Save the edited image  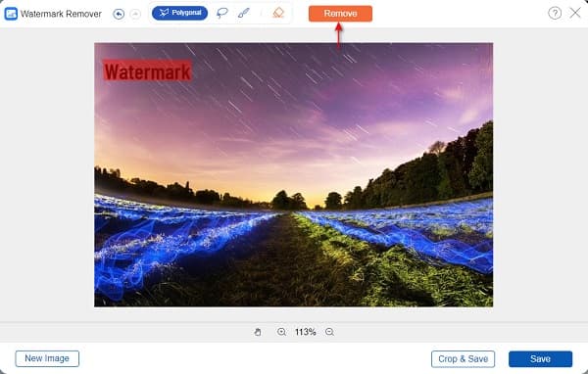(x=540, y=359)
